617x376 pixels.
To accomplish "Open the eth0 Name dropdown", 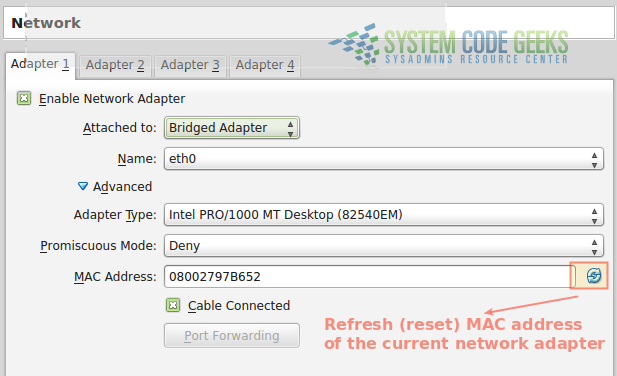I will pos(384,159).
